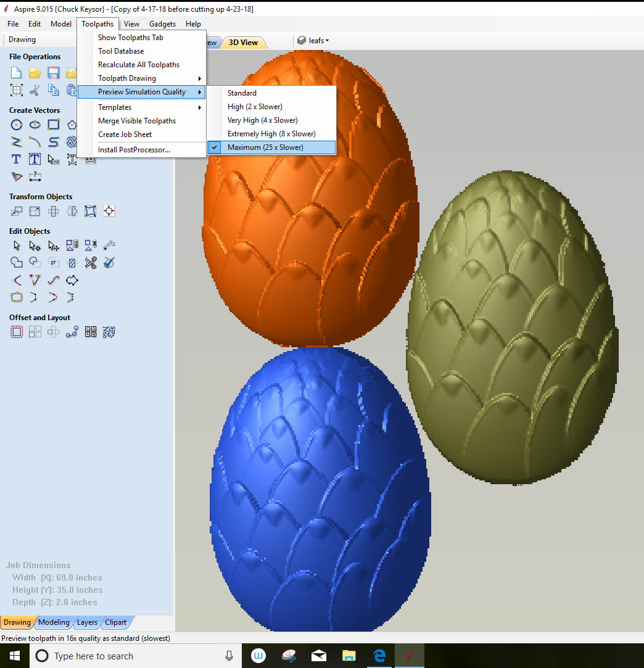Click the Trim Vectors scissors tool
This screenshot has height=668, width=644.
91,263
